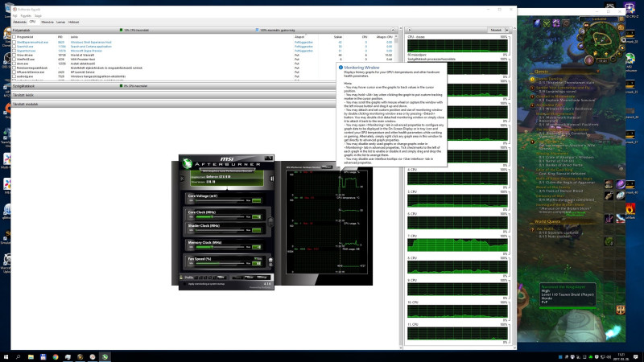Image resolution: width=644 pixels, height=362 pixels.
Task: Click the World of Warcraft minimap
Action: tap(600, 40)
